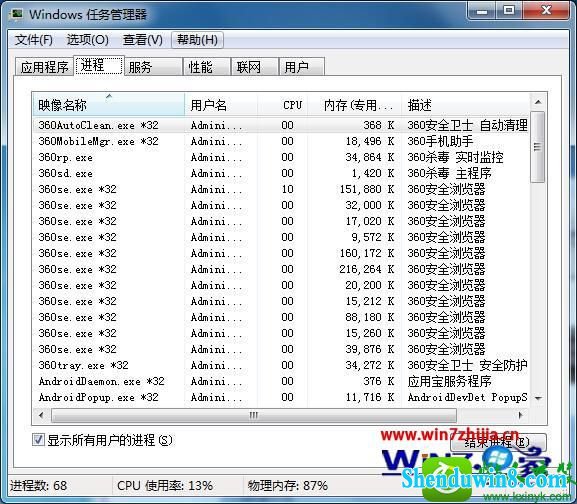Select 360se.exe using 160,172 K memory
The height and width of the screenshot is (504, 577).
281,253
